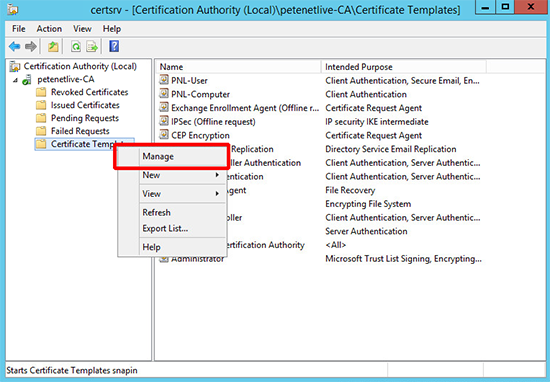The image size is (550, 382).
Task: Click the Export List toolbar icon
Action: (92, 46)
